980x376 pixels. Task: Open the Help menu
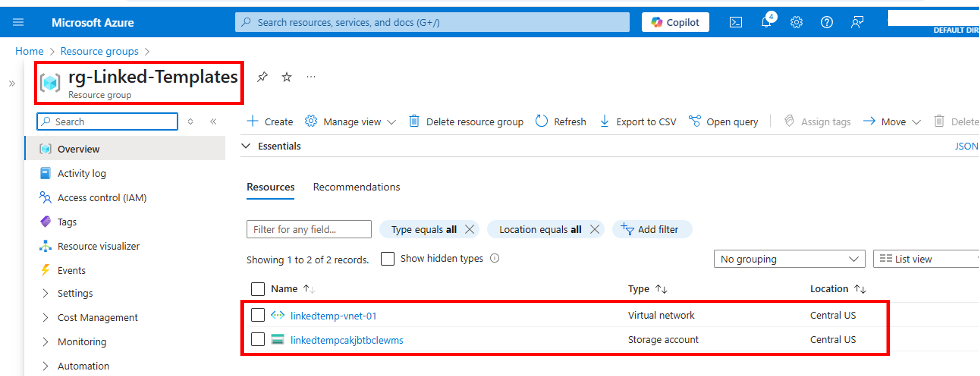pyautogui.click(x=826, y=22)
